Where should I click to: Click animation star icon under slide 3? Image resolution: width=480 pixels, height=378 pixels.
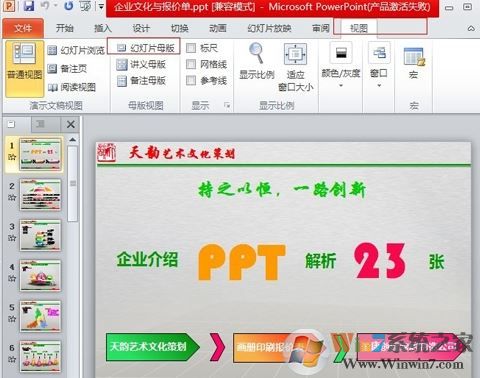point(12,238)
